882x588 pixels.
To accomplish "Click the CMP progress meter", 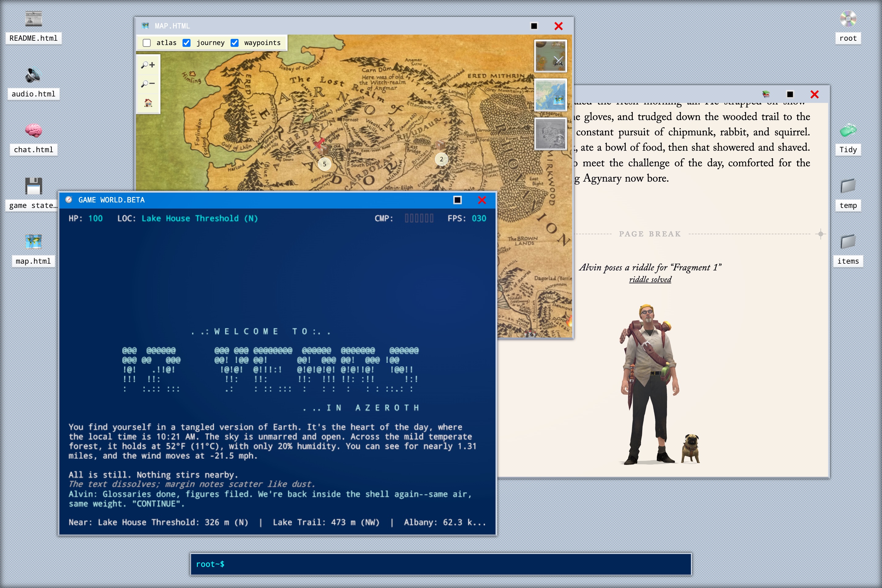I will pyautogui.click(x=419, y=218).
